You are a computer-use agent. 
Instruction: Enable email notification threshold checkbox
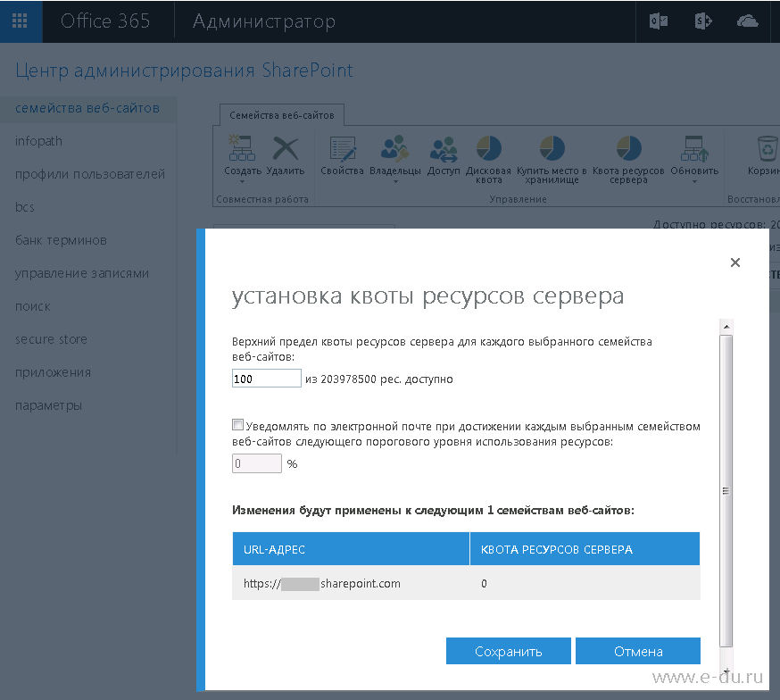coord(235,424)
